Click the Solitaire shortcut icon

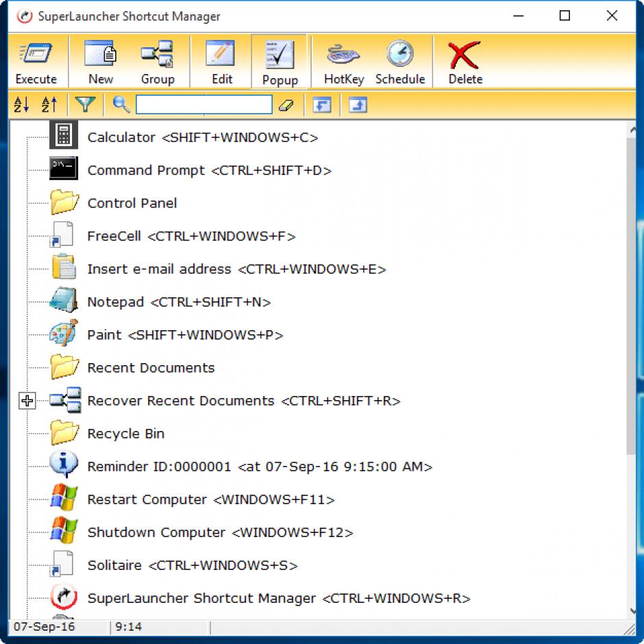(x=62, y=563)
